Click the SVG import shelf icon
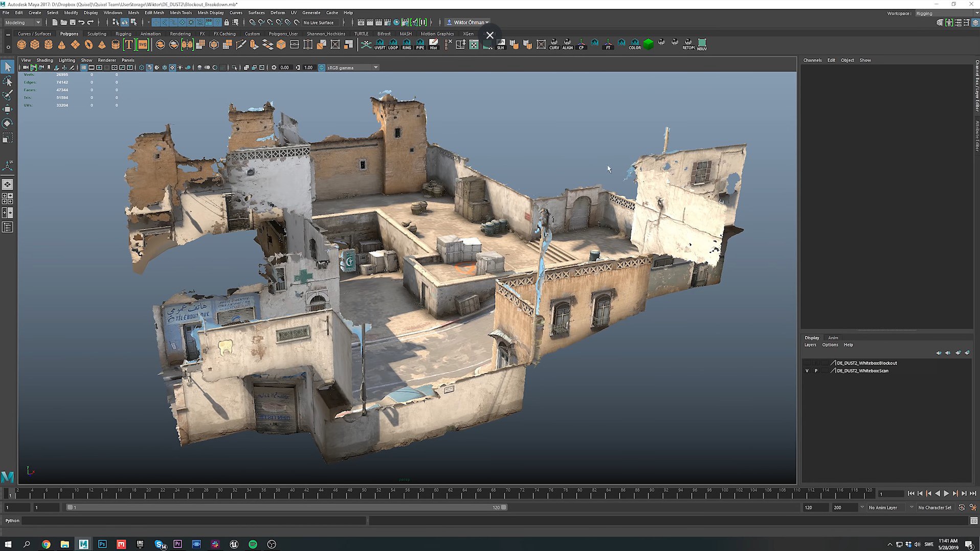The image size is (980, 551). coord(143,45)
